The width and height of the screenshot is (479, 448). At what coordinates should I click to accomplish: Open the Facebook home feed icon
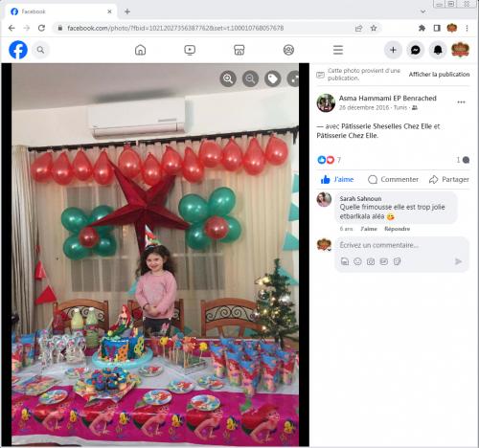point(140,50)
